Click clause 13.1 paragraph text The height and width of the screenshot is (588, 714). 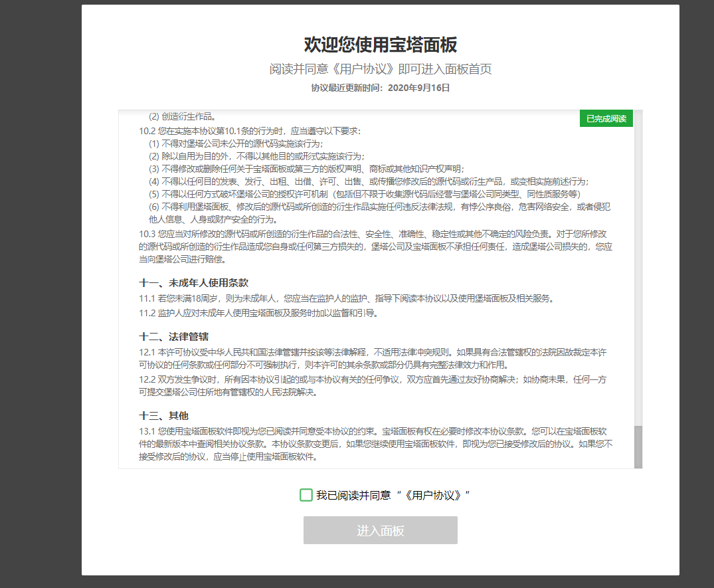[376, 444]
